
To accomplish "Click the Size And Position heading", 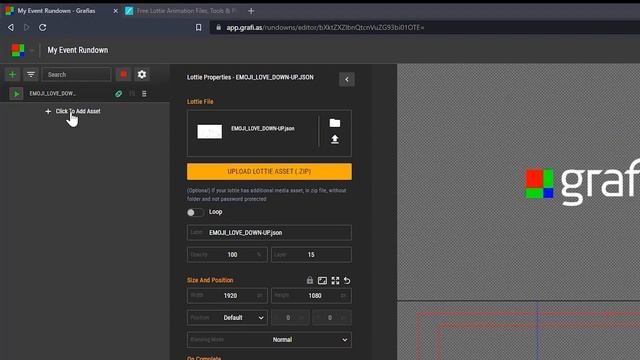I will (210, 280).
